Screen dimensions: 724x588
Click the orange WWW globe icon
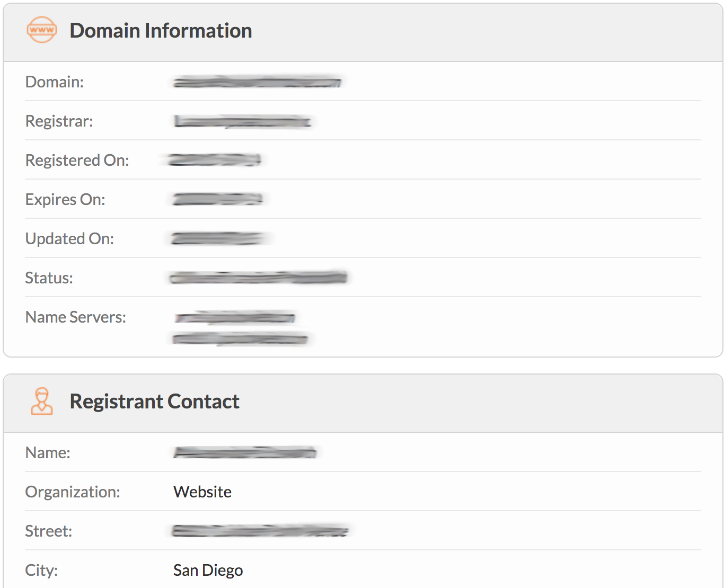click(x=41, y=30)
